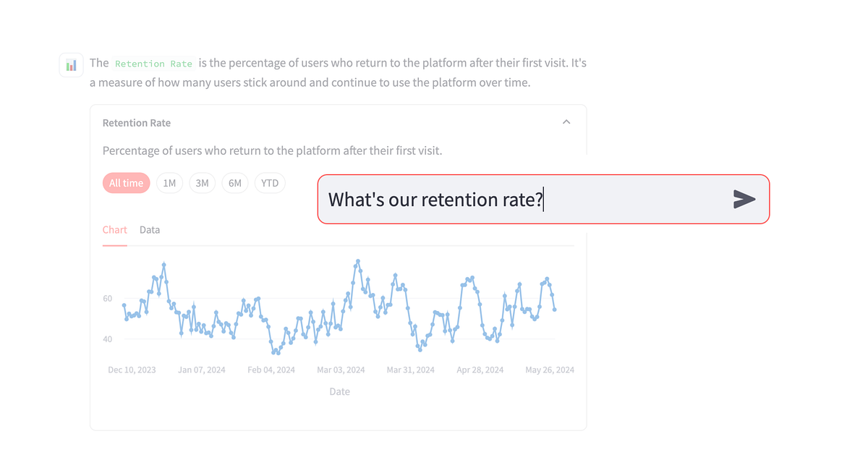The width and height of the screenshot is (868, 460).
Task: Enable the YTD time filter
Action: tap(269, 183)
